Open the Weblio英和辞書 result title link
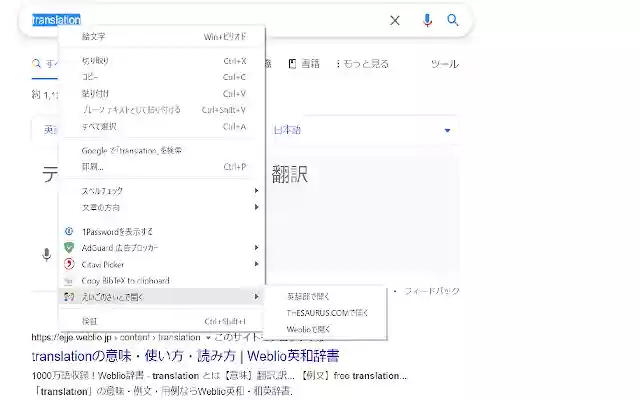 tap(185, 356)
